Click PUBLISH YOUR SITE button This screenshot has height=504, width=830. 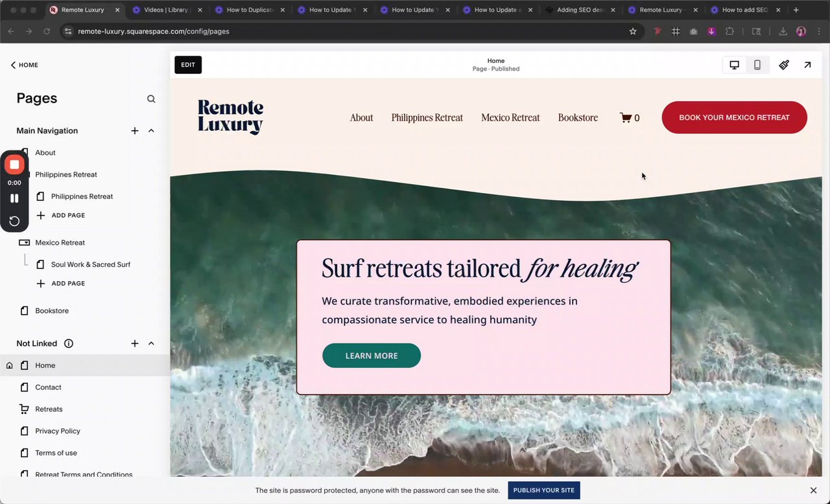[544, 490]
